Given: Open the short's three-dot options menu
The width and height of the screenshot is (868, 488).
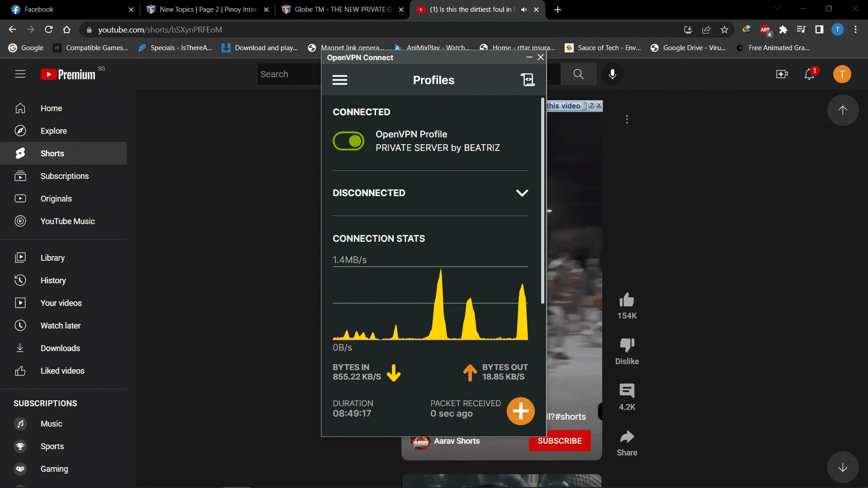Looking at the screenshot, I should click(627, 119).
